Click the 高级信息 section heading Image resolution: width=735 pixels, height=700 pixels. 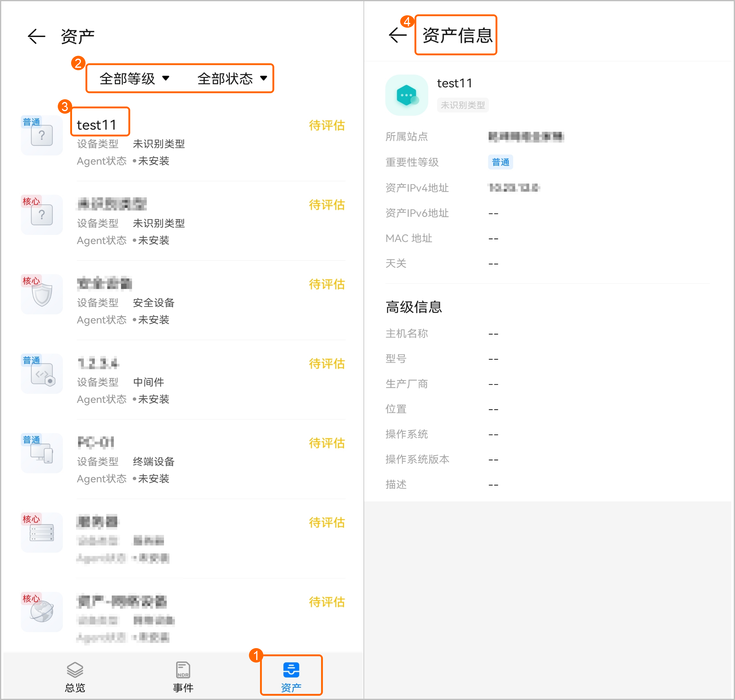[x=414, y=307]
